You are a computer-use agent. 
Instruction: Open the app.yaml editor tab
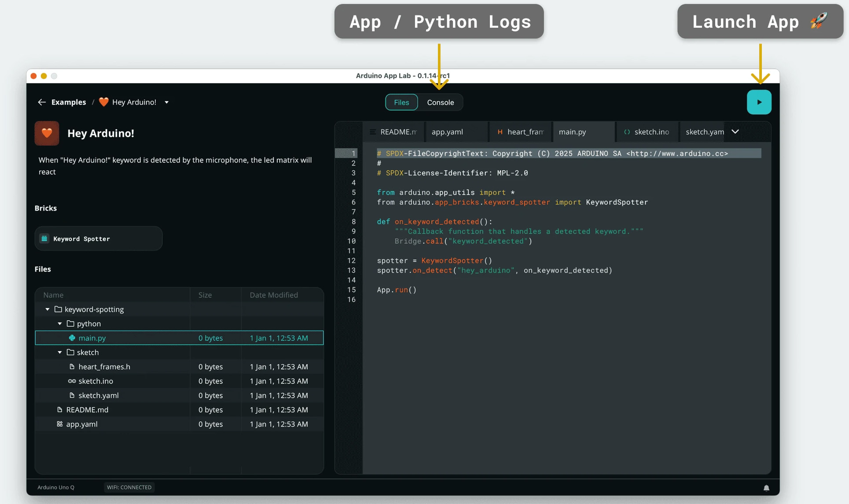(x=447, y=132)
